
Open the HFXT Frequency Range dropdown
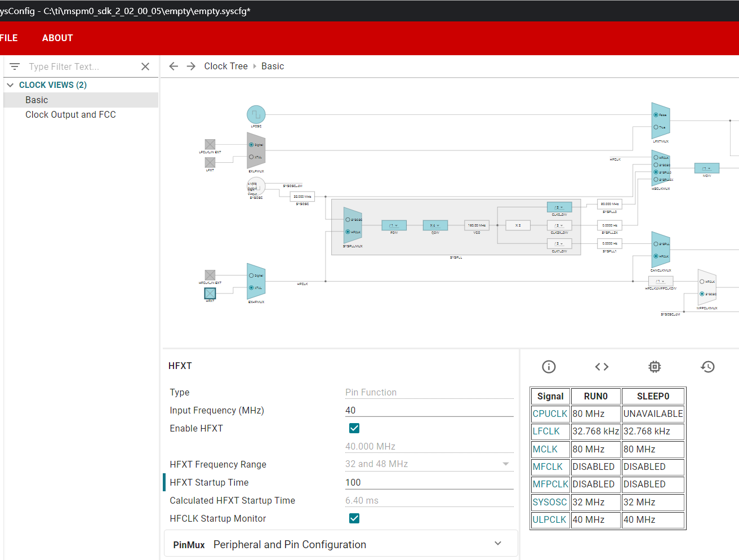(505, 464)
